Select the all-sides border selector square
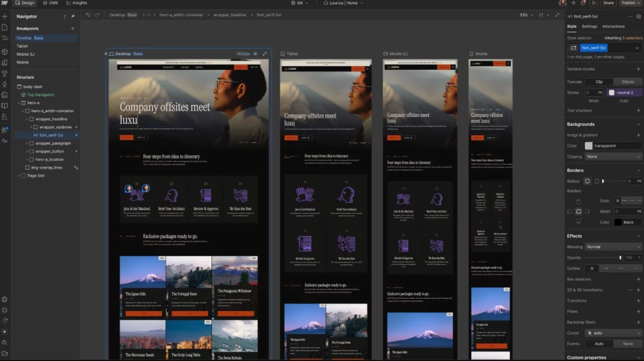This screenshot has height=361, width=644. pos(579,211)
